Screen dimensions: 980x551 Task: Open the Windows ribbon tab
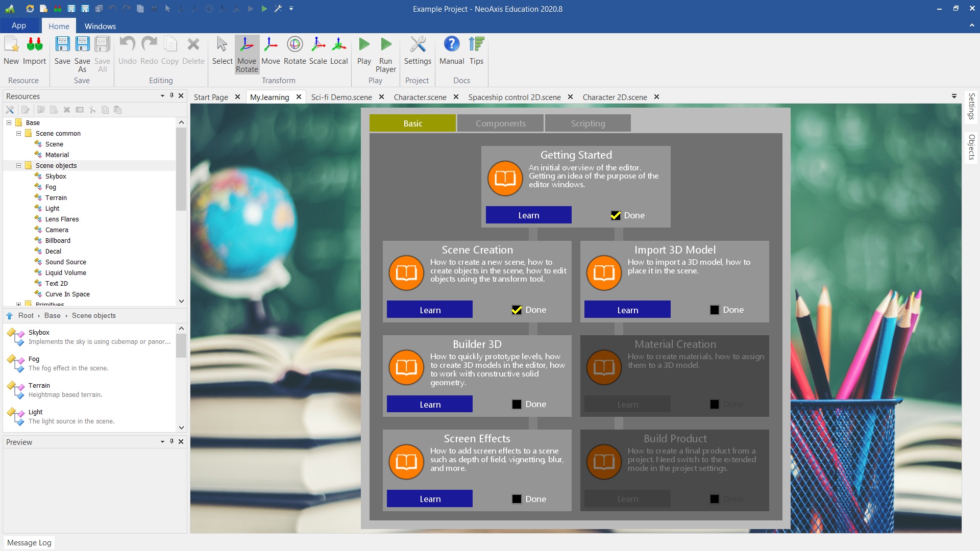pos(100,26)
